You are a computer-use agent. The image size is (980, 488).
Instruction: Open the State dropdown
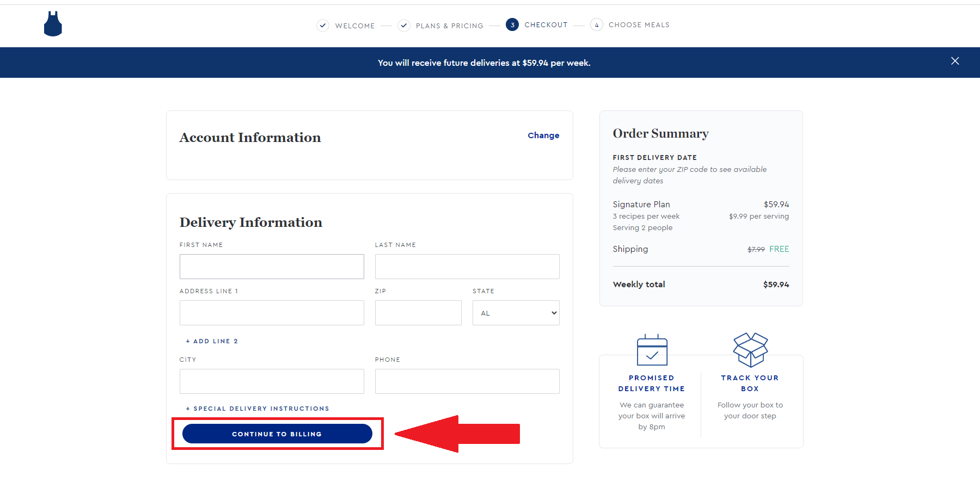[516, 313]
